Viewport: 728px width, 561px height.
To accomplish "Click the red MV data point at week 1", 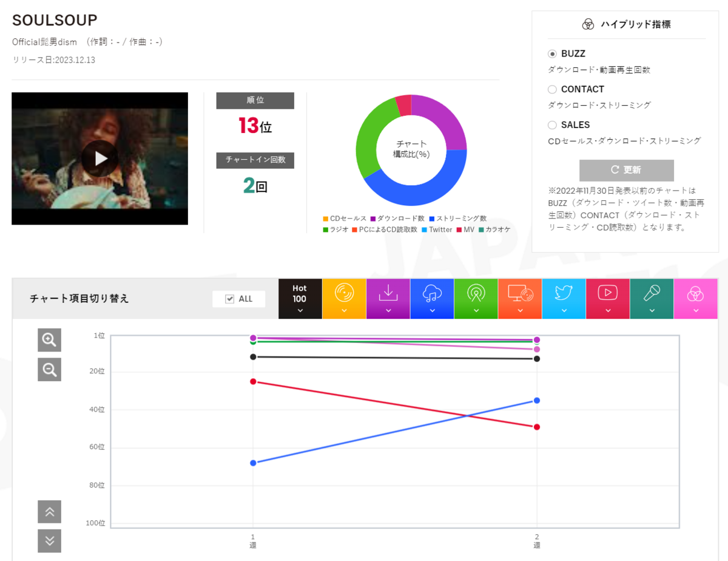I will [x=253, y=381].
